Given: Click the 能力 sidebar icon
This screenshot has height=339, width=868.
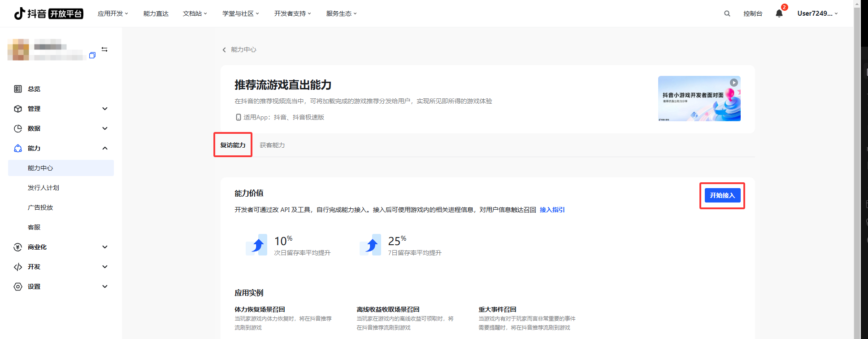Looking at the screenshot, I should click(x=18, y=148).
